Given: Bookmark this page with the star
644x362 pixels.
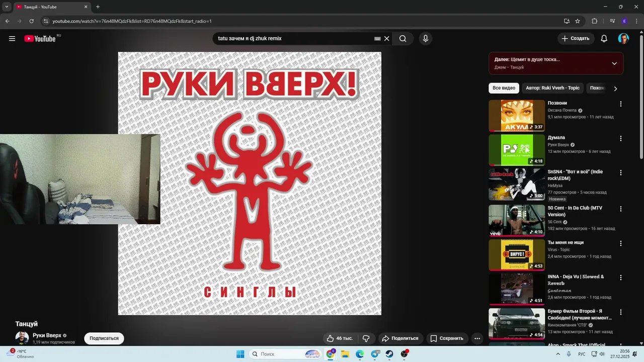Looking at the screenshot, I should point(578,21).
